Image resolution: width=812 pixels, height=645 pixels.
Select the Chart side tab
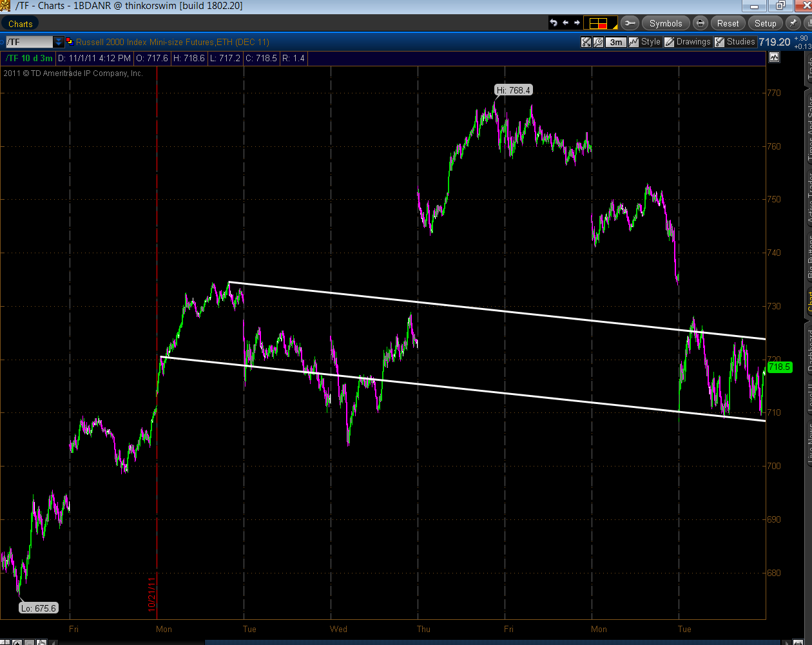(x=809, y=301)
